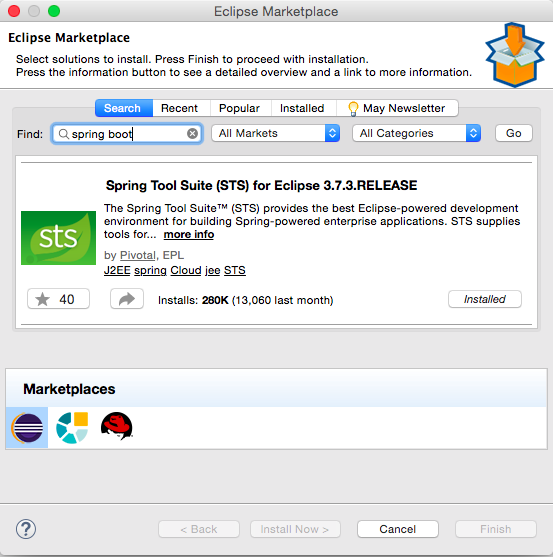553x557 pixels.
Task: Click the 280K installs count text
Action: point(215,300)
